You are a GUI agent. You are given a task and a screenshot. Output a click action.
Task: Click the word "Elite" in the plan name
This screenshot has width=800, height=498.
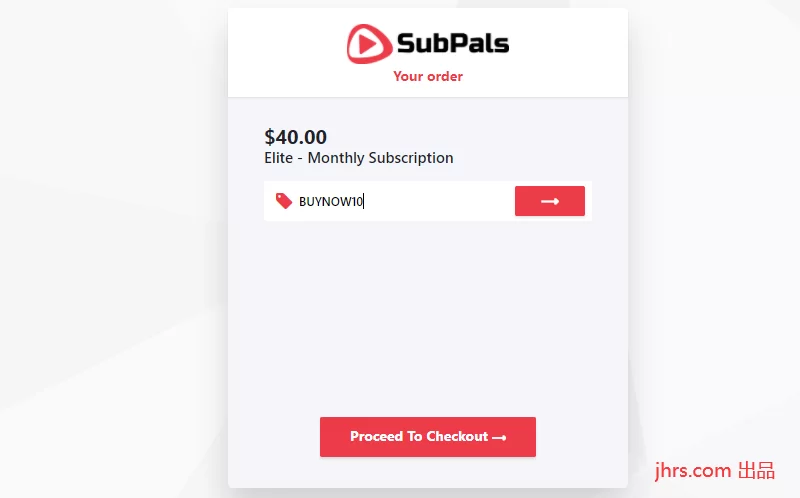tap(279, 158)
